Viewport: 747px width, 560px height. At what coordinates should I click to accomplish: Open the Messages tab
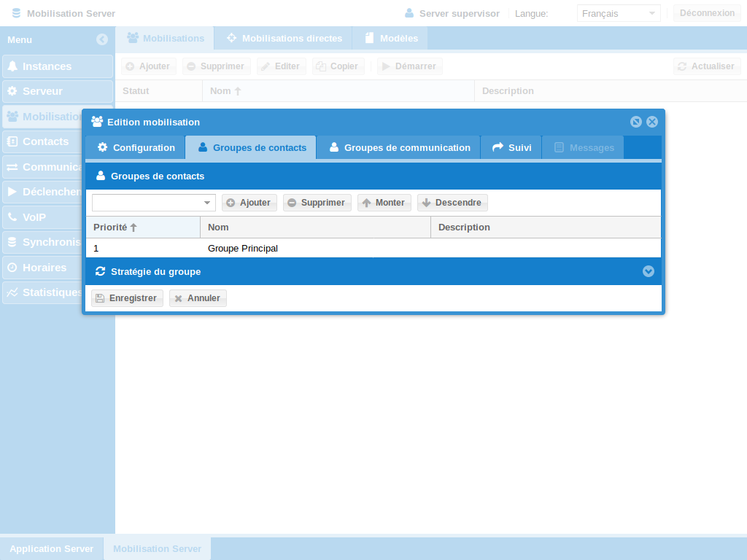583,147
